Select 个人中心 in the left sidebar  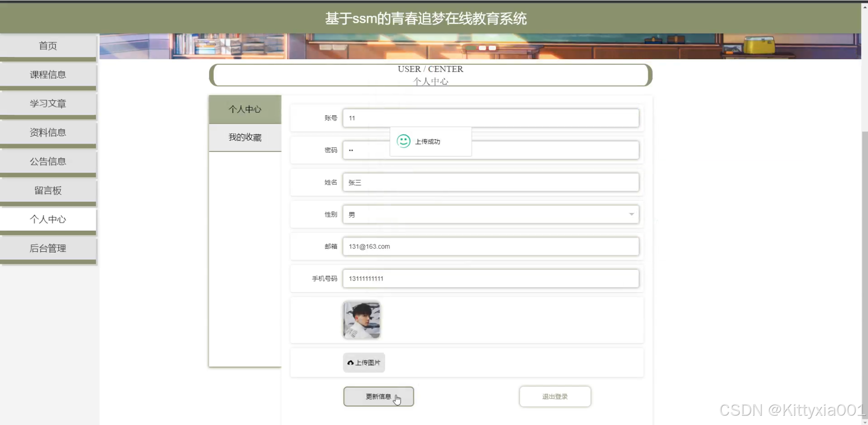(x=48, y=219)
